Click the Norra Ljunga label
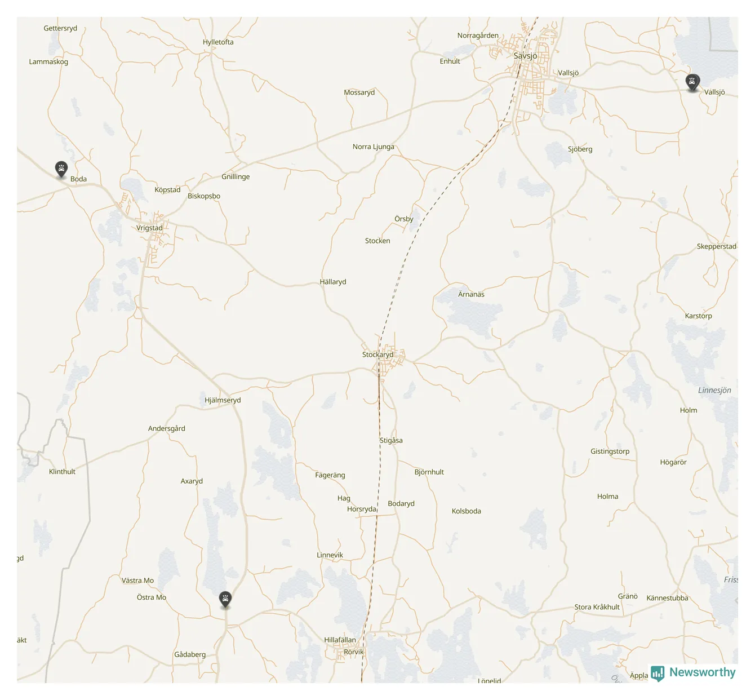755x700 pixels. point(374,147)
